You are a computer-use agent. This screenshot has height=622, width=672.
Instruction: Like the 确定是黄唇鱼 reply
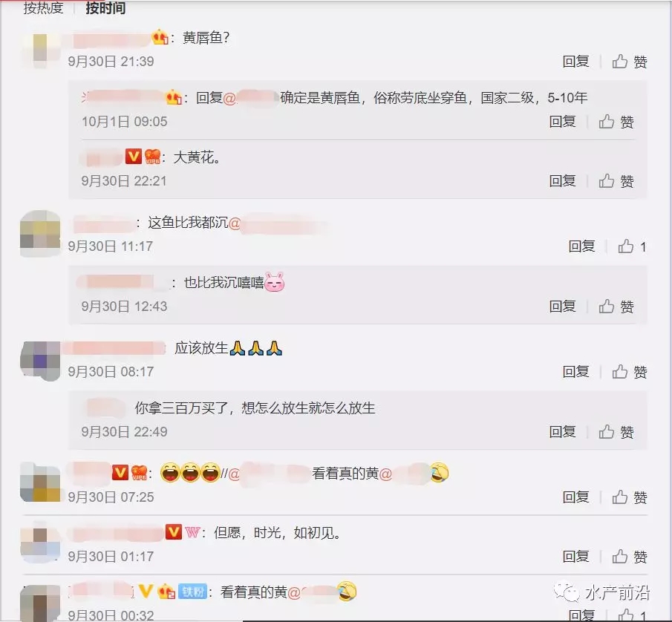[616, 122]
